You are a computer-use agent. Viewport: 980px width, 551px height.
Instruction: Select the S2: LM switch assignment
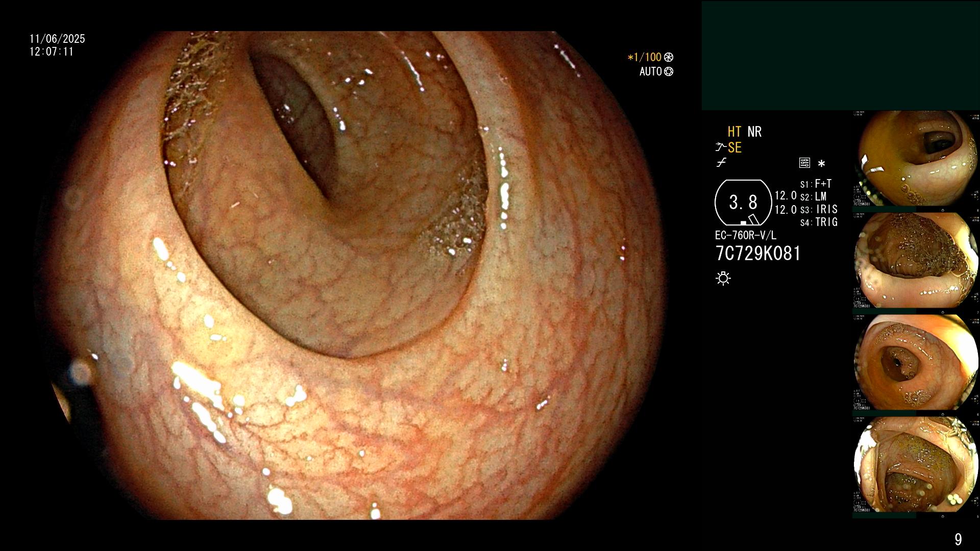click(x=814, y=196)
